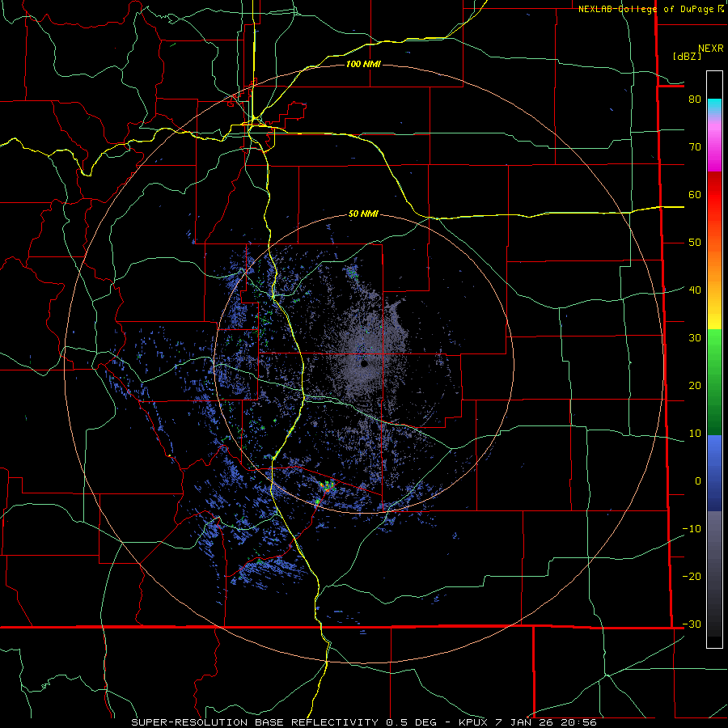Image resolution: width=728 pixels, height=728 pixels.
Task: Click the 80 value on the dBZ scale
Action: (x=695, y=99)
